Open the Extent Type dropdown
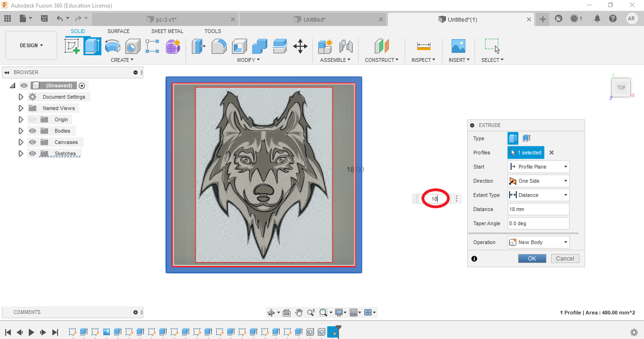The width and height of the screenshot is (644, 339). [538, 195]
